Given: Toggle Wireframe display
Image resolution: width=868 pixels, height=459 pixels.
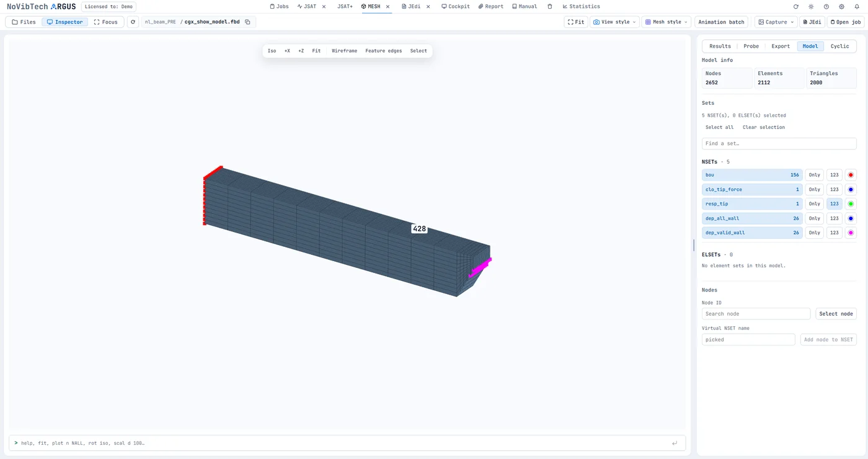Looking at the screenshot, I should coord(344,51).
